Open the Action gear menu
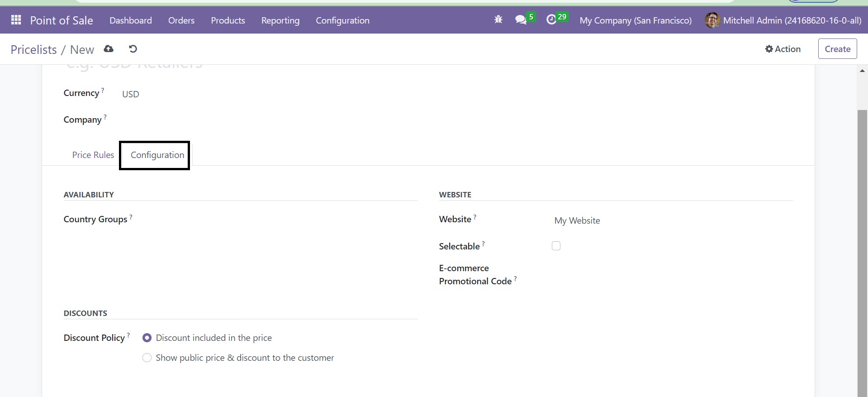Image resolution: width=868 pixels, height=397 pixels. click(783, 49)
